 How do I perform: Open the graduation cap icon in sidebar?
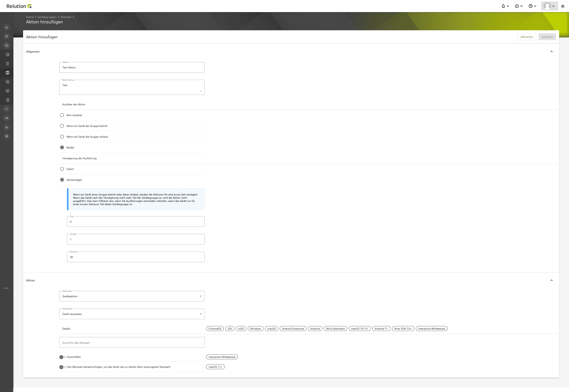point(7,118)
